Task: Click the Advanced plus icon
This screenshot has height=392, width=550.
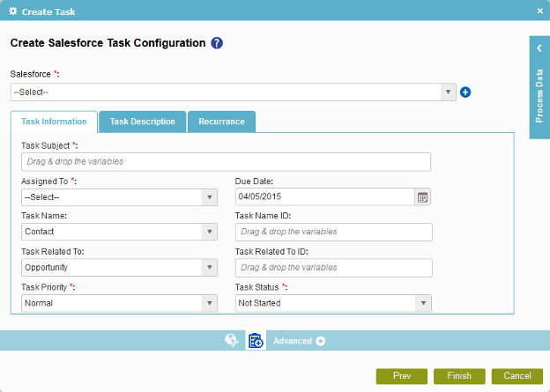Action: [320, 341]
